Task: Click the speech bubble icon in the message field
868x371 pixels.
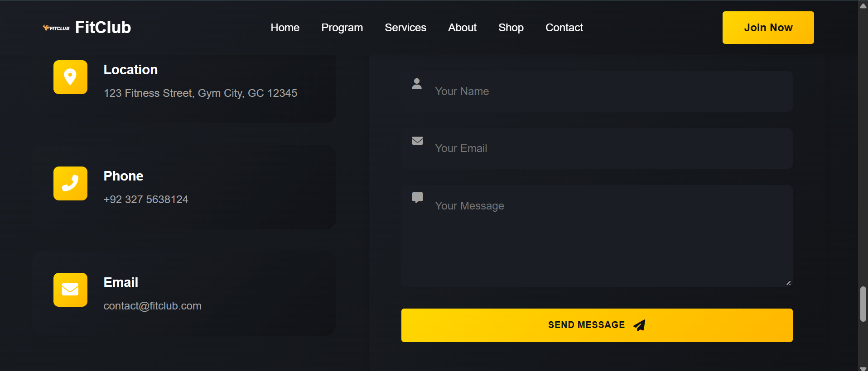Action: pyautogui.click(x=417, y=198)
